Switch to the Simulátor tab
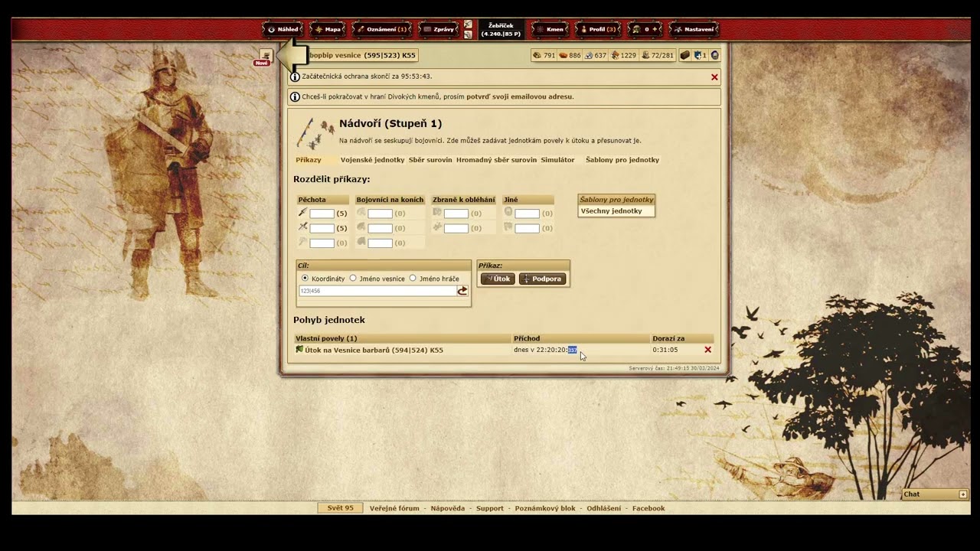 click(557, 160)
